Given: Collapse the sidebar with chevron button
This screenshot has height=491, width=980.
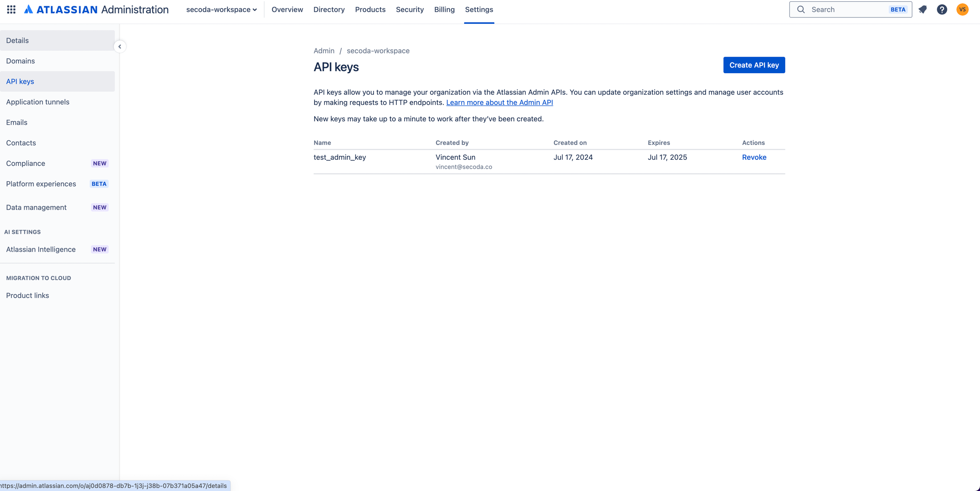Looking at the screenshot, I should [120, 47].
